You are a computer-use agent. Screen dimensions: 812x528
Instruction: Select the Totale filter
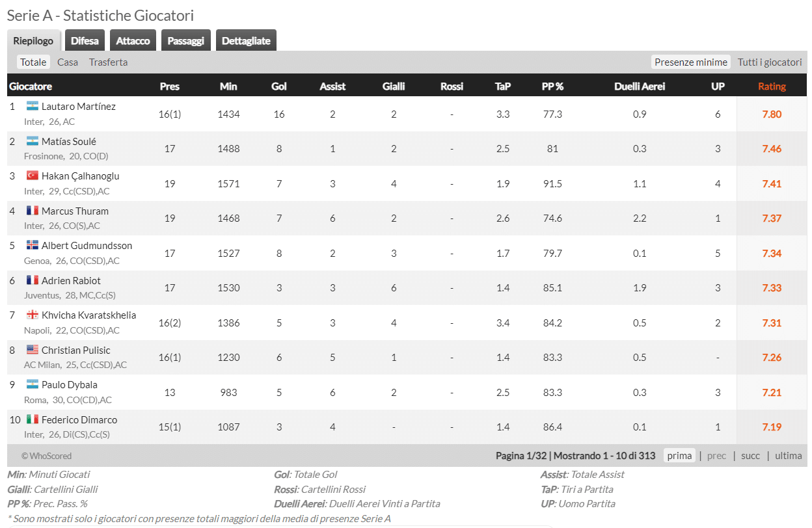coord(33,62)
